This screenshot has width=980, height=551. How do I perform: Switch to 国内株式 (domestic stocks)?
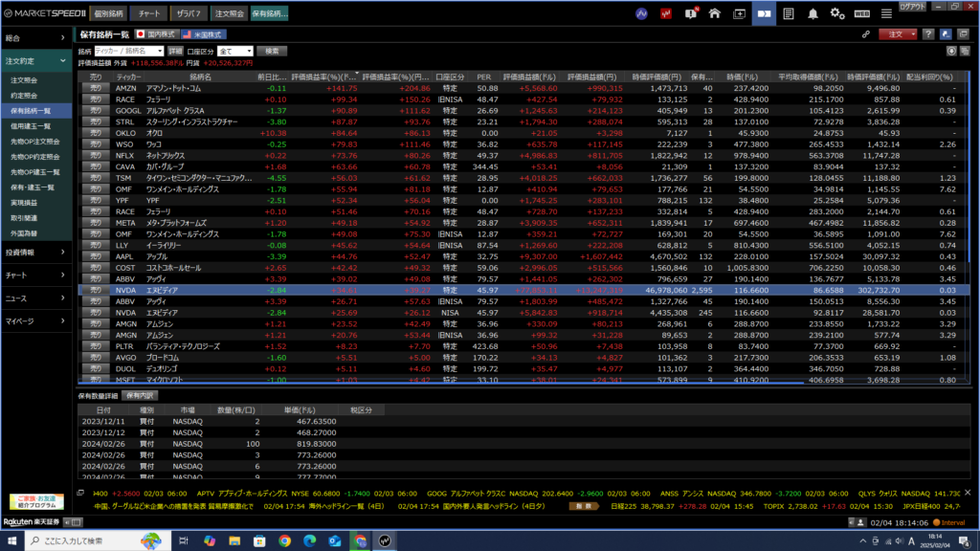157,34
